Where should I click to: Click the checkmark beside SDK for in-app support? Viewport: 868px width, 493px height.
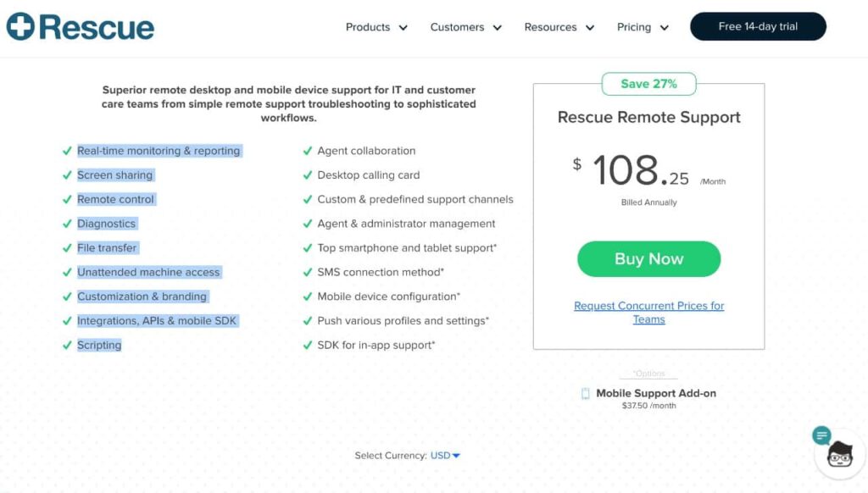click(x=309, y=345)
